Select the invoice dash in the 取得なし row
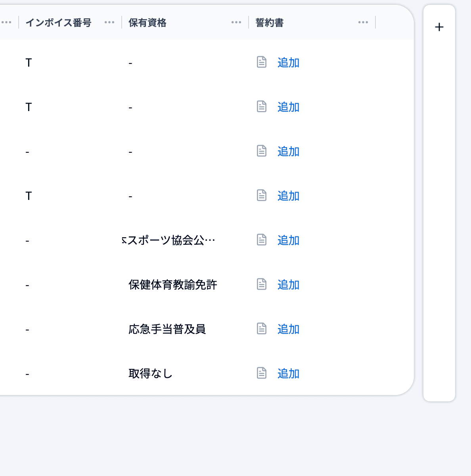This screenshot has height=476, width=471. point(27,374)
